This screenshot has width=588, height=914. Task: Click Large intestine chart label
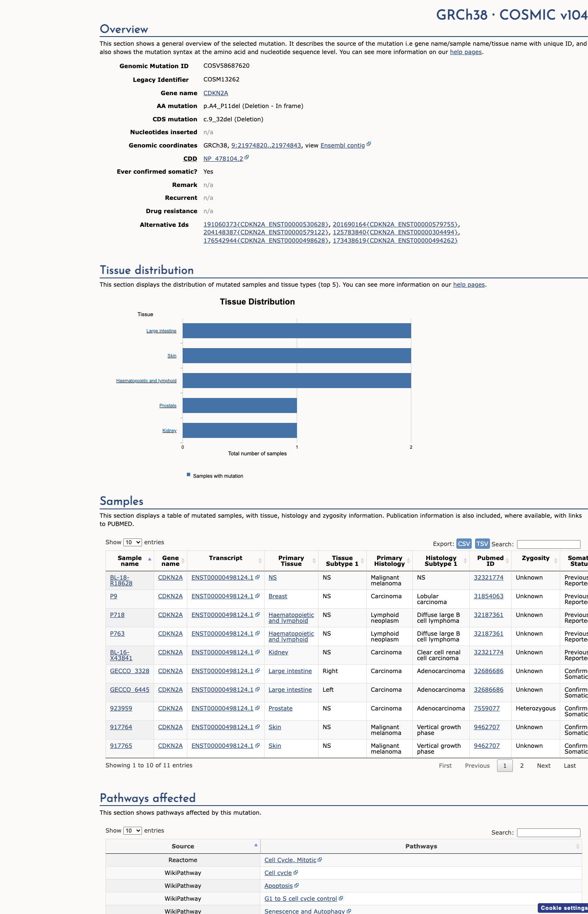coord(161,331)
